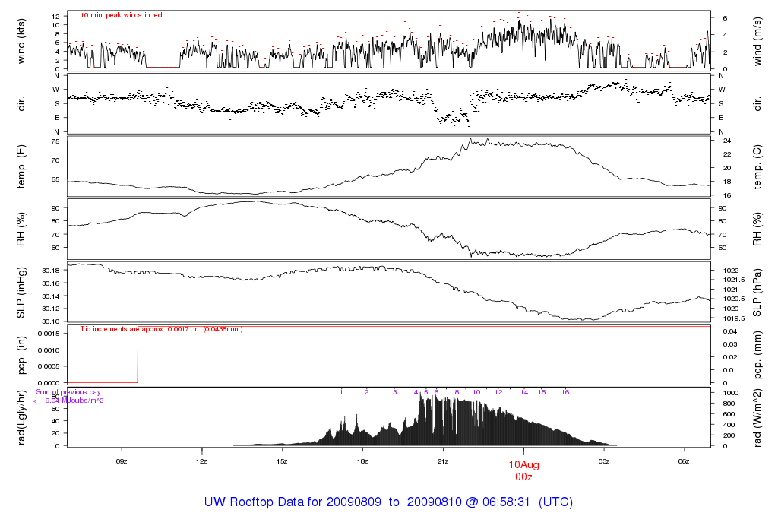Screen dimensions: 778x532
Task: Click the RH (%) left axis label
Action: [x=21, y=230]
